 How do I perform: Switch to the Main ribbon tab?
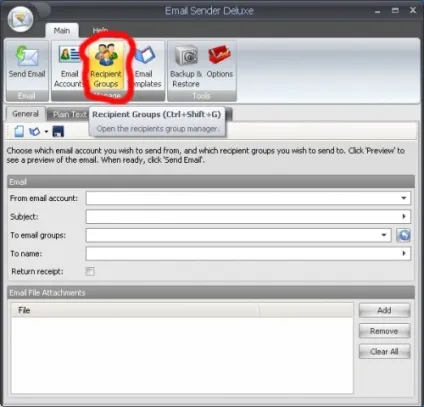pos(62,31)
